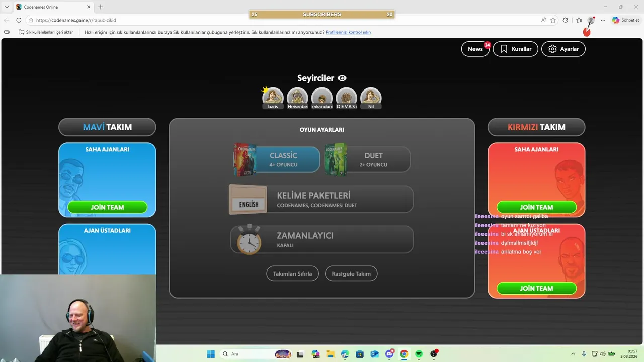Viewport: 644px width, 362px height.
Task: Open browser profile avatar
Action: (x=591, y=20)
